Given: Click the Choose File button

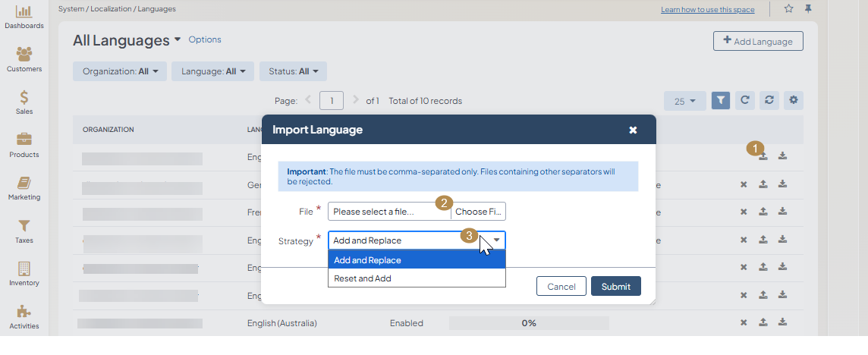Looking at the screenshot, I should pos(478,212).
